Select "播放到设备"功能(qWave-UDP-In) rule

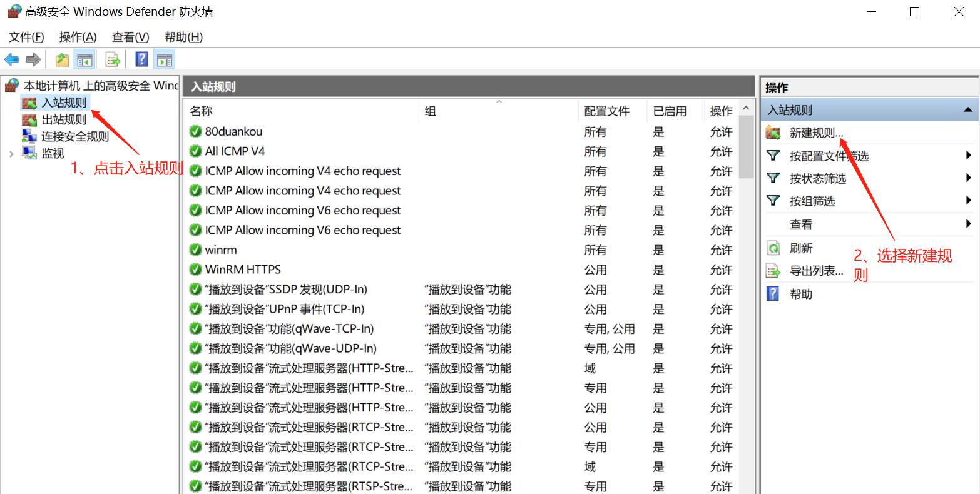coord(290,348)
